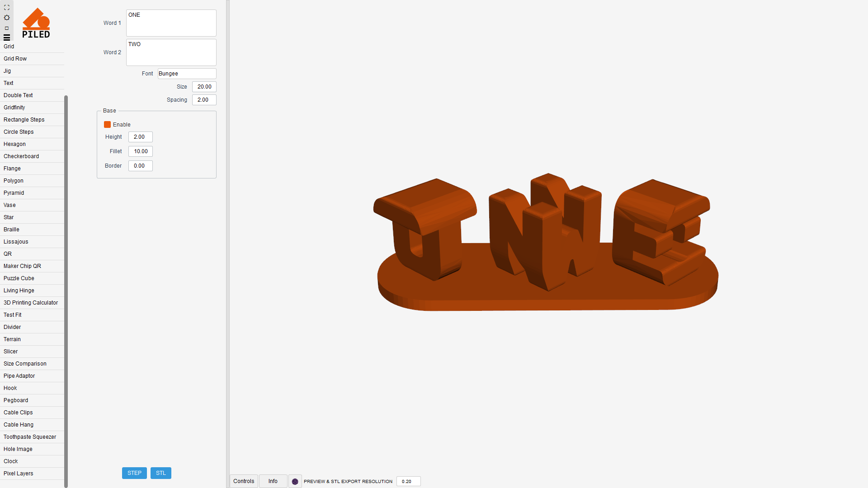The image size is (868, 488).
Task: Select Rectangle Steps in the list
Action: (32, 120)
